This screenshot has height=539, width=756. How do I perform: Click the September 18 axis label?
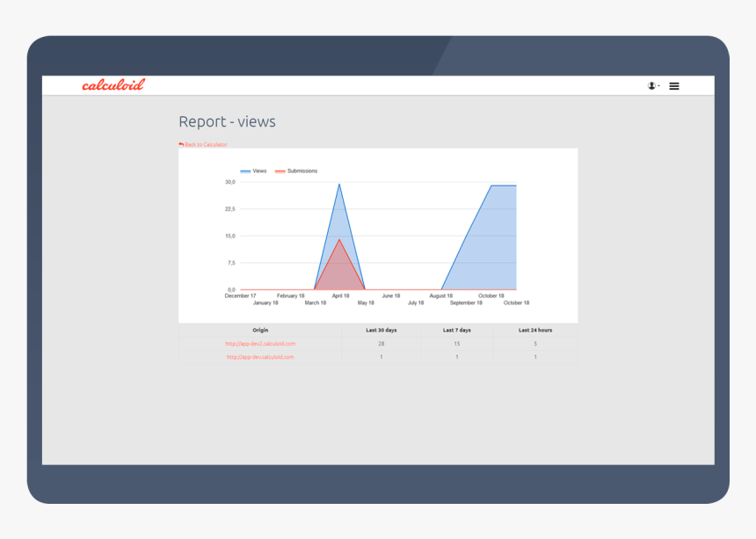(x=466, y=302)
